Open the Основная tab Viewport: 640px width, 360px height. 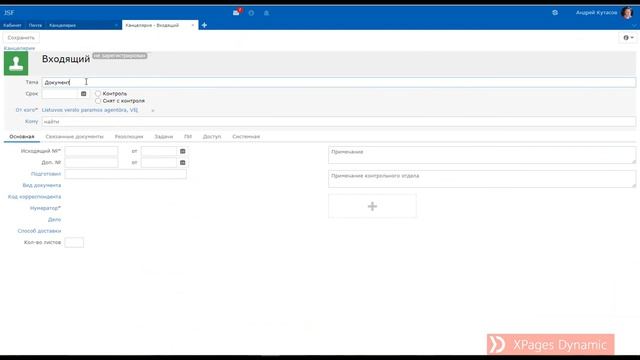pyautogui.click(x=22, y=137)
